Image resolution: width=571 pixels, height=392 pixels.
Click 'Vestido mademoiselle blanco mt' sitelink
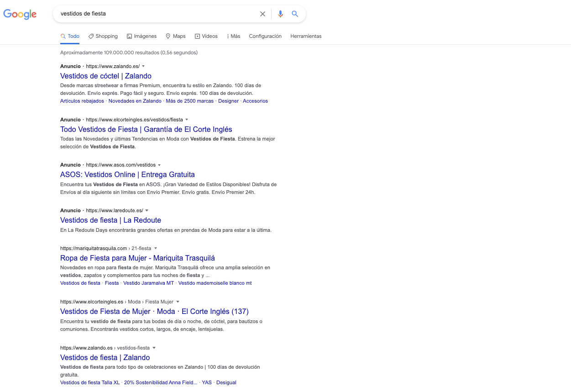pyautogui.click(x=215, y=283)
